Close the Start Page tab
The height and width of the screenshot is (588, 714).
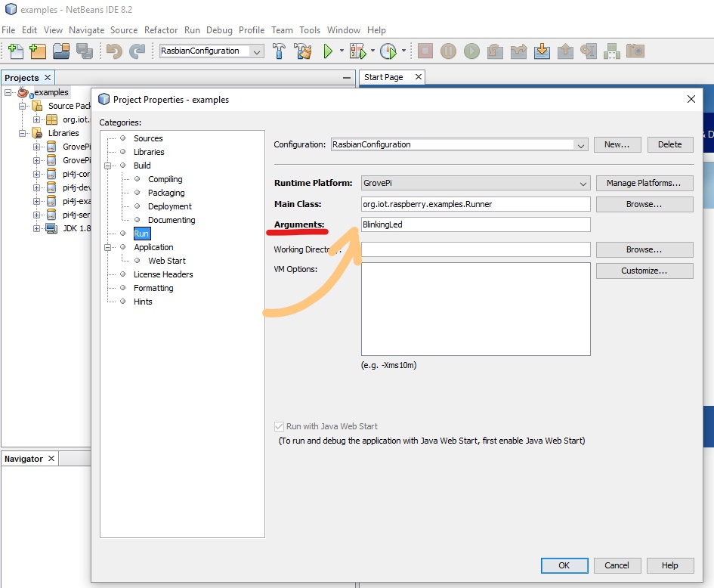(419, 77)
